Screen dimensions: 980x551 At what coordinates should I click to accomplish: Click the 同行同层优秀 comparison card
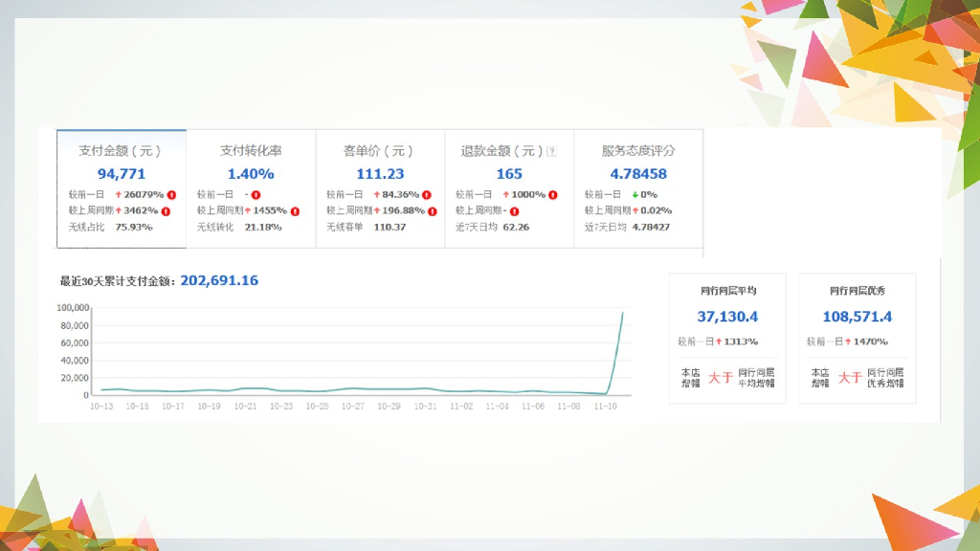(x=857, y=337)
